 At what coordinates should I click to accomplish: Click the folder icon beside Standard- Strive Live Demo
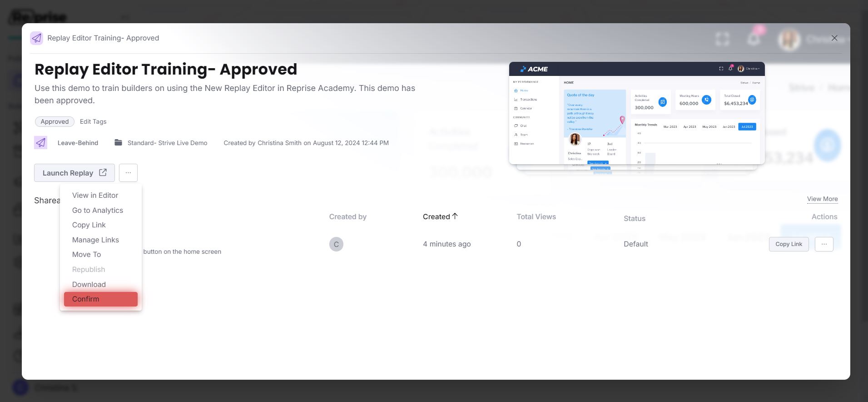[118, 143]
